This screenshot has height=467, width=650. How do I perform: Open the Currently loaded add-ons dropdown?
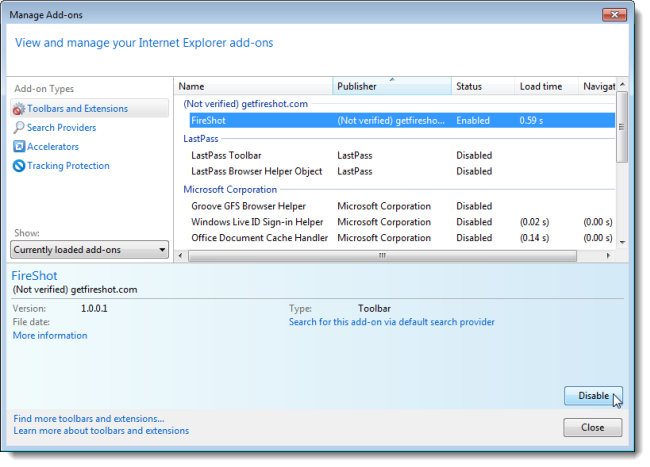[89, 250]
